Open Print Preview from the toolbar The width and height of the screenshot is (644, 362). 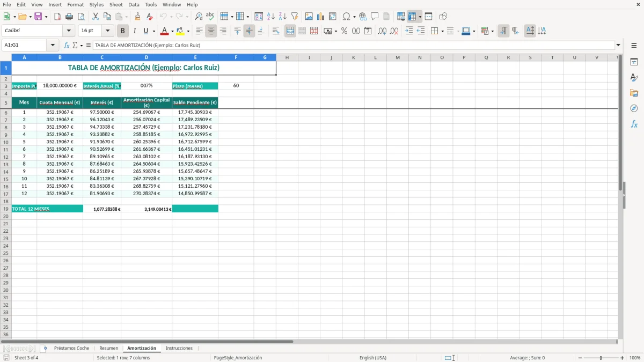pyautogui.click(x=80, y=17)
